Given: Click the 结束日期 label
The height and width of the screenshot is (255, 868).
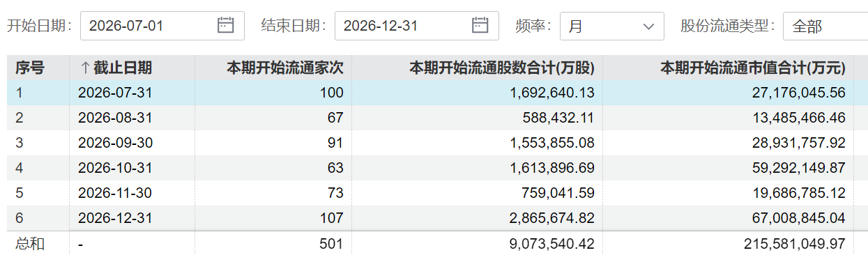Looking at the screenshot, I should click(294, 26).
